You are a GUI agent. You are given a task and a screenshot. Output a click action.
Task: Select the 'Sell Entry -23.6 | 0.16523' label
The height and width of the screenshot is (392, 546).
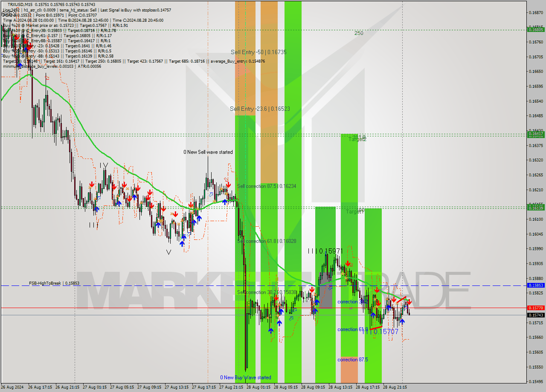(x=260, y=109)
